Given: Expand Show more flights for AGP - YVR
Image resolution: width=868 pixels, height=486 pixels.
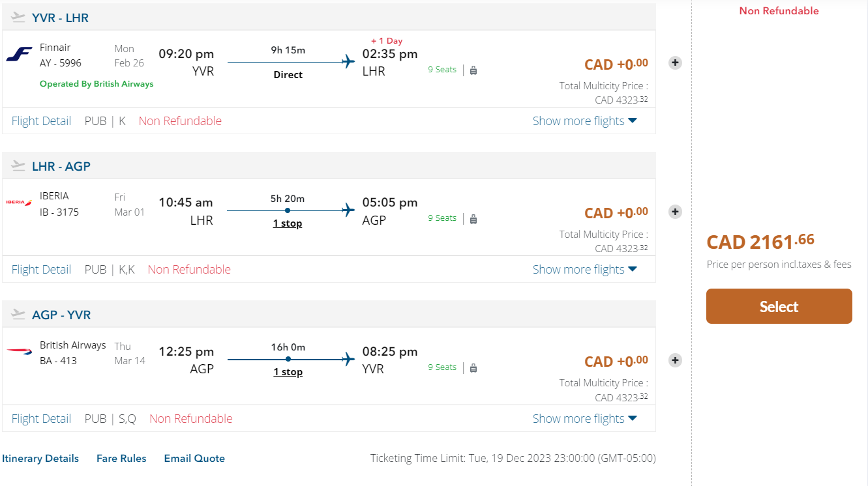Looking at the screenshot, I should pyautogui.click(x=584, y=419).
